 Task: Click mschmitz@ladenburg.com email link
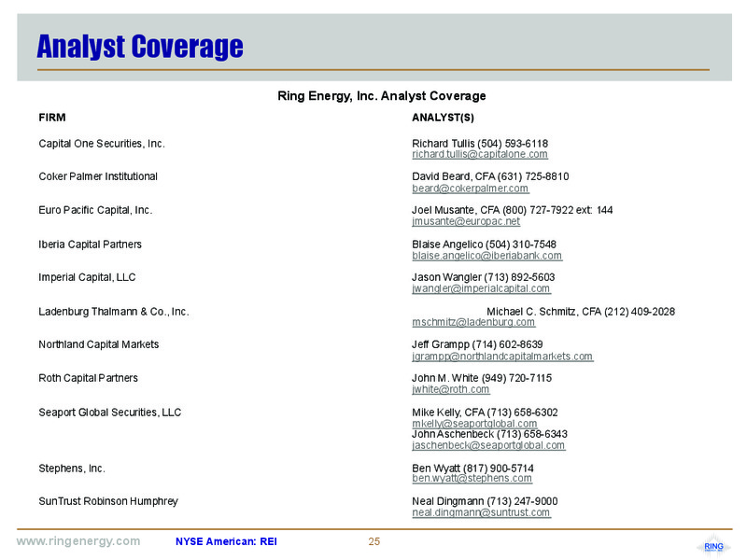pyautogui.click(x=473, y=322)
